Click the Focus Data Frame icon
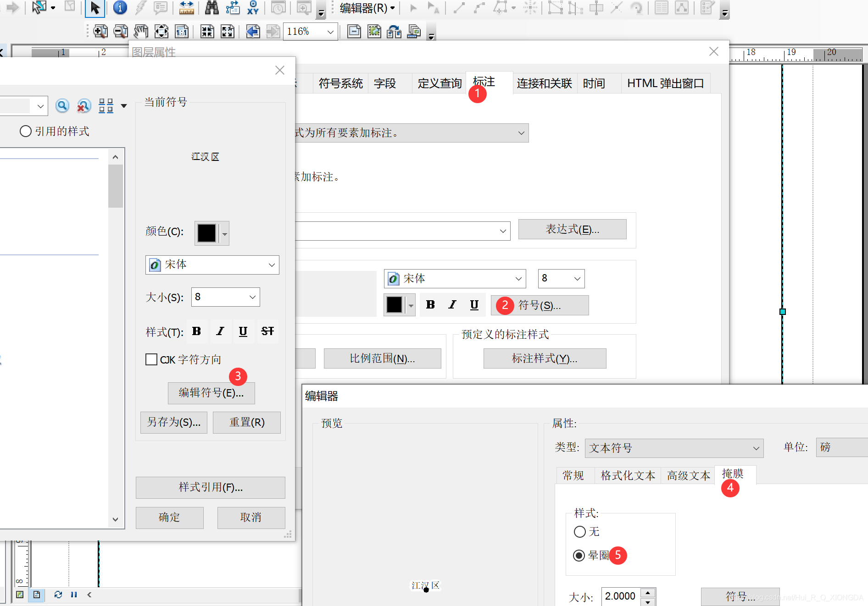 coord(374,32)
